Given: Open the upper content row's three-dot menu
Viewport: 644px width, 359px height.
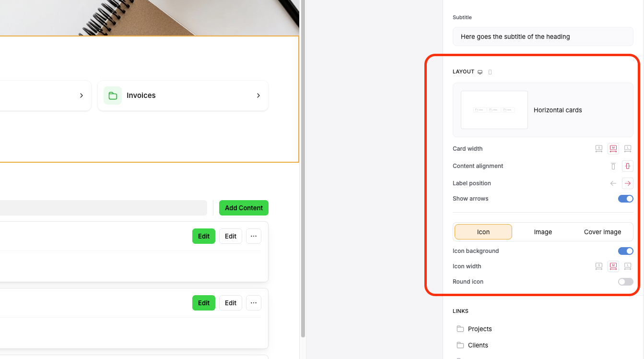Looking at the screenshot, I should click(254, 236).
